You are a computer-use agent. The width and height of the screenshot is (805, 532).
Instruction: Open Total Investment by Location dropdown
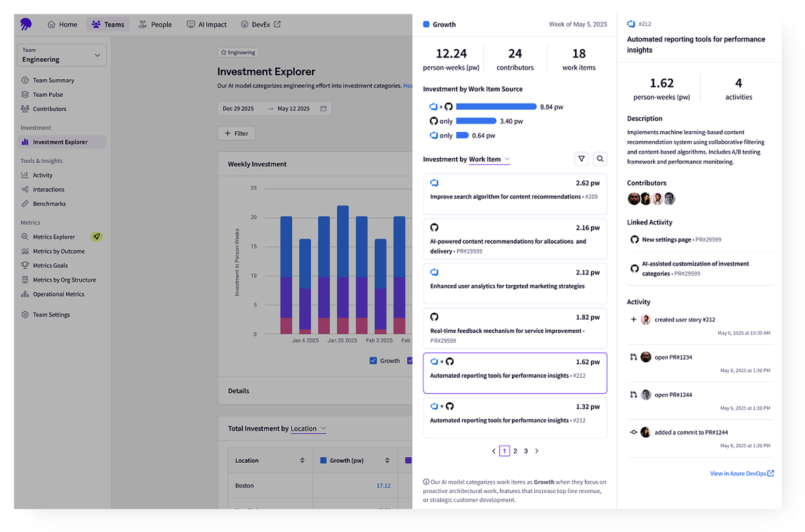pos(308,428)
